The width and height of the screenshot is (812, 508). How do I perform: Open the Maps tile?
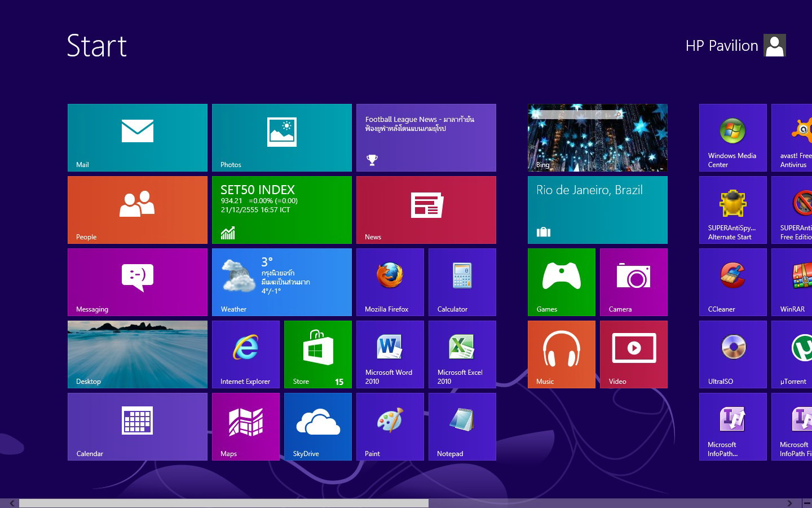[246, 427]
